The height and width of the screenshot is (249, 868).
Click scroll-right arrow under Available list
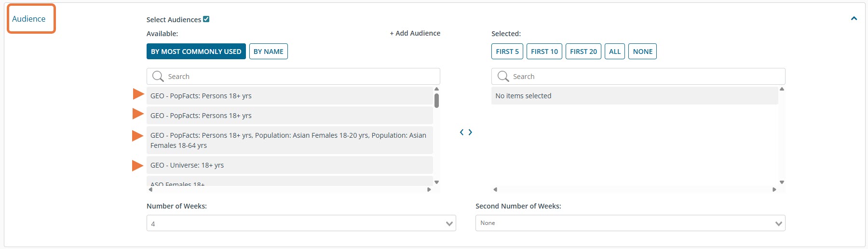point(429,189)
